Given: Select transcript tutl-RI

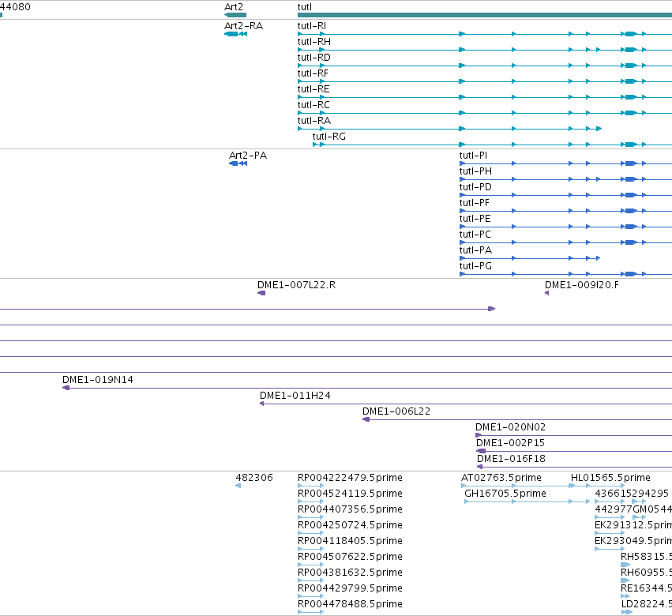Looking at the screenshot, I should (x=312, y=26).
